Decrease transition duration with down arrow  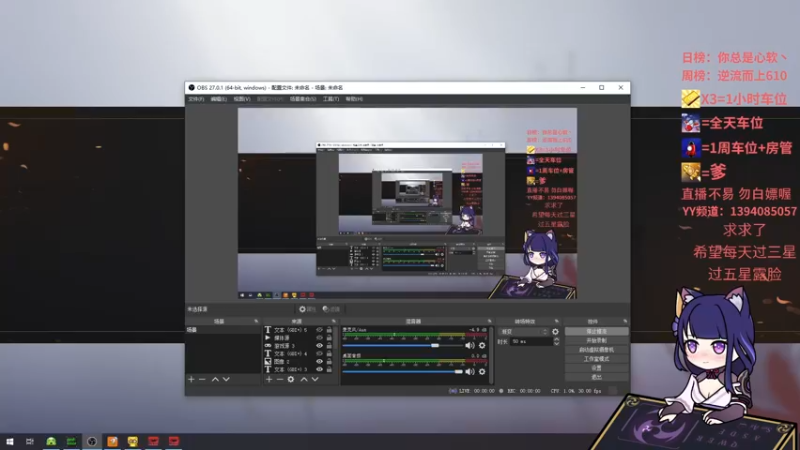coord(556,344)
